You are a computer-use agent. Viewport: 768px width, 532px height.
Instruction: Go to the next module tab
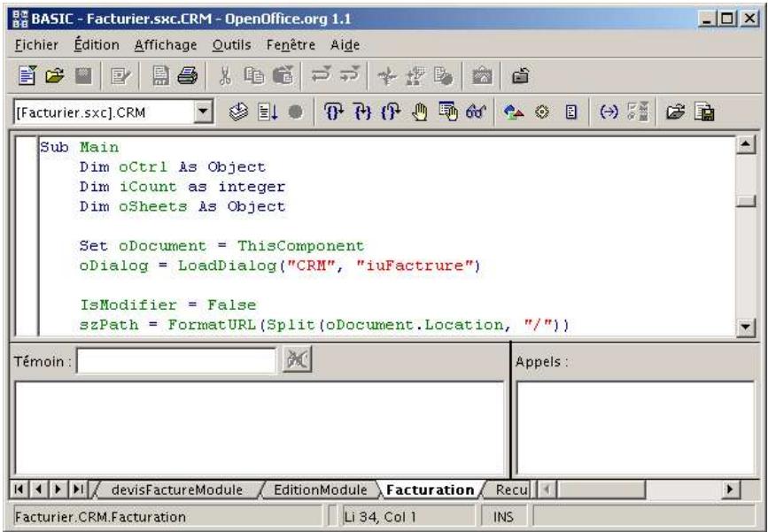(x=58, y=490)
